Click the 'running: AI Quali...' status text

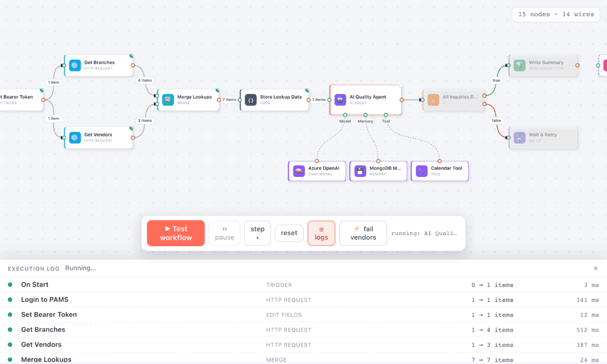point(424,234)
